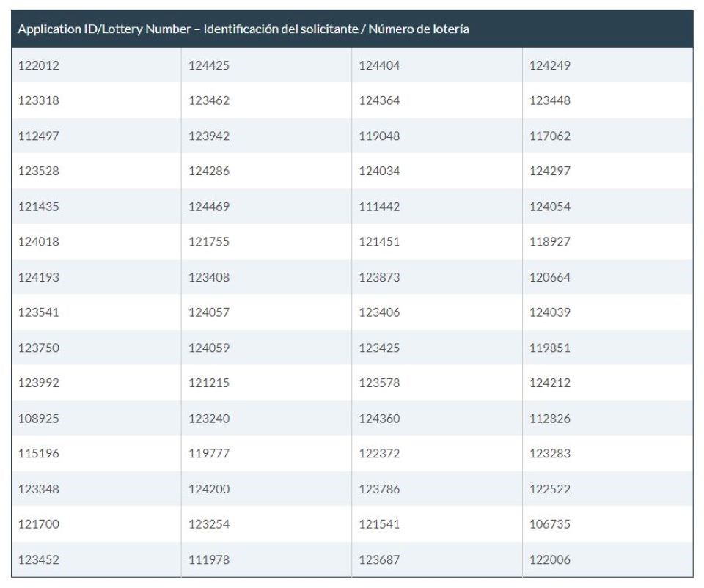Select lottery number 112826

[x=549, y=419]
